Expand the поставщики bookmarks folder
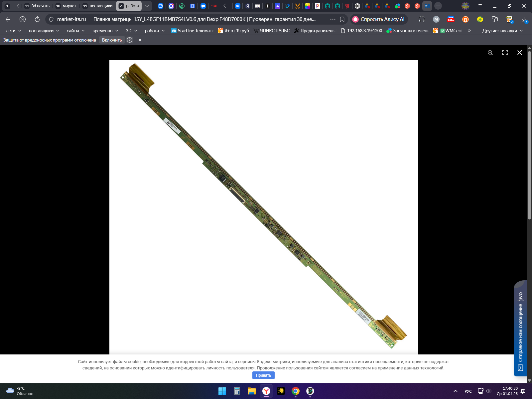This screenshot has width=532, height=399. coord(44,31)
